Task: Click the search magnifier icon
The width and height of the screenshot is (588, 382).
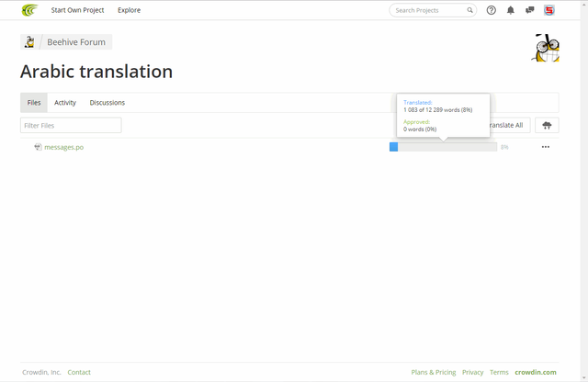Action: (x=469, y=10)
